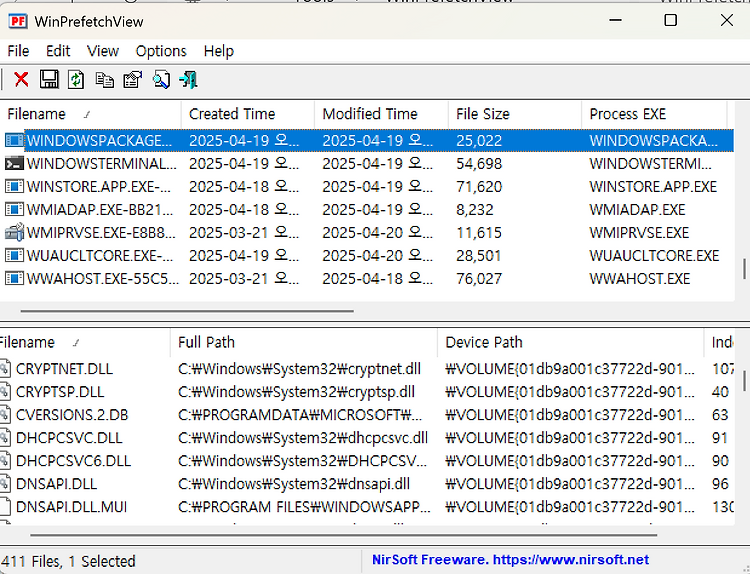The width and height of the screenshot is (750, 574).
Task: Maximize the WinPrefetchView window
Action: [671, 20]
